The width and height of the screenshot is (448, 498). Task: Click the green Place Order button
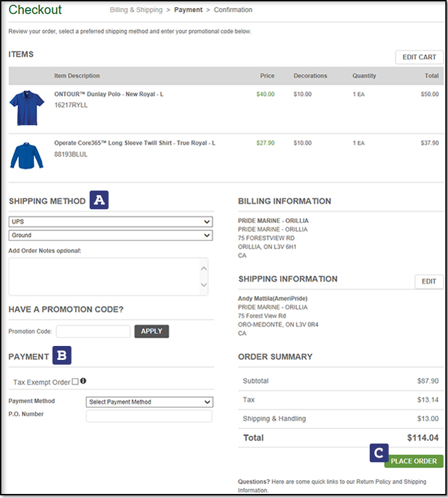(x=413, y=461)
